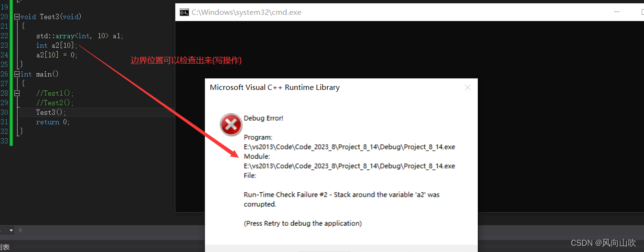The height and width of the screenshot is (252, 644).
Task: Click the cmd.exe window icon
Action: [184, 12]
